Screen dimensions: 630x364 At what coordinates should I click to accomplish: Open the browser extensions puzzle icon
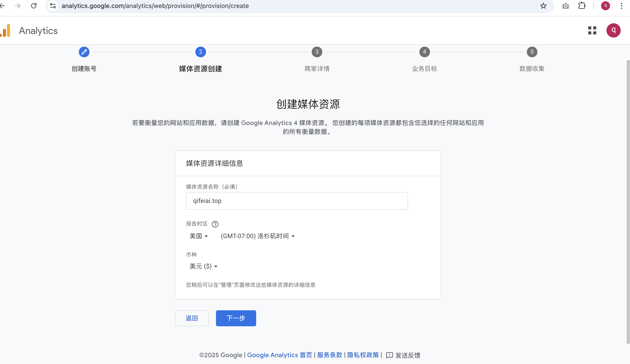(x=582, y=6)
